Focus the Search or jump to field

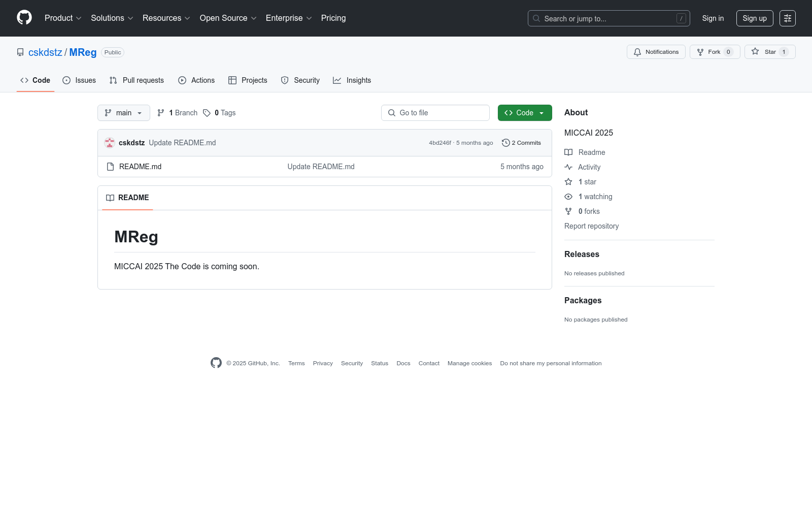[608, 18]
